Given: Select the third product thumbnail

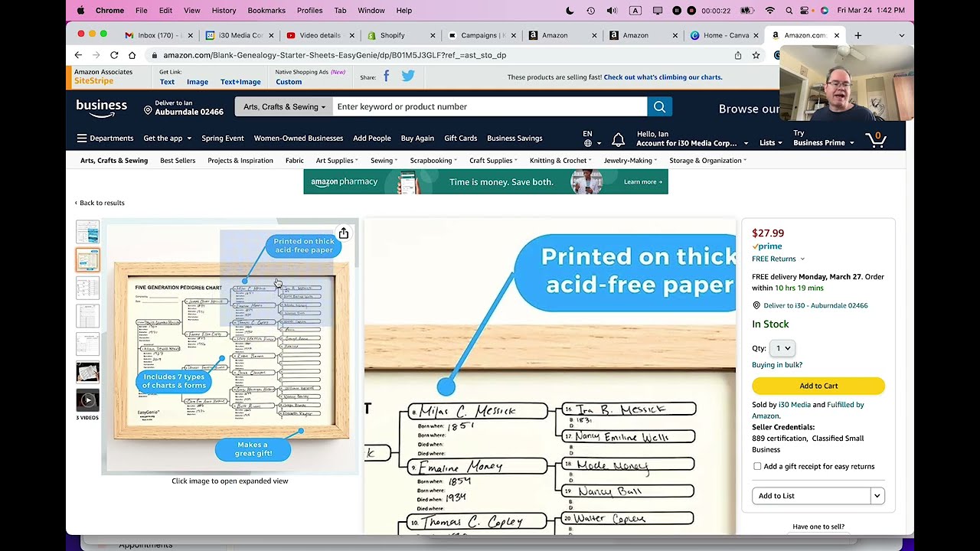Looking at the screenshot, I should pyautogui.click(x=87, y=288).
